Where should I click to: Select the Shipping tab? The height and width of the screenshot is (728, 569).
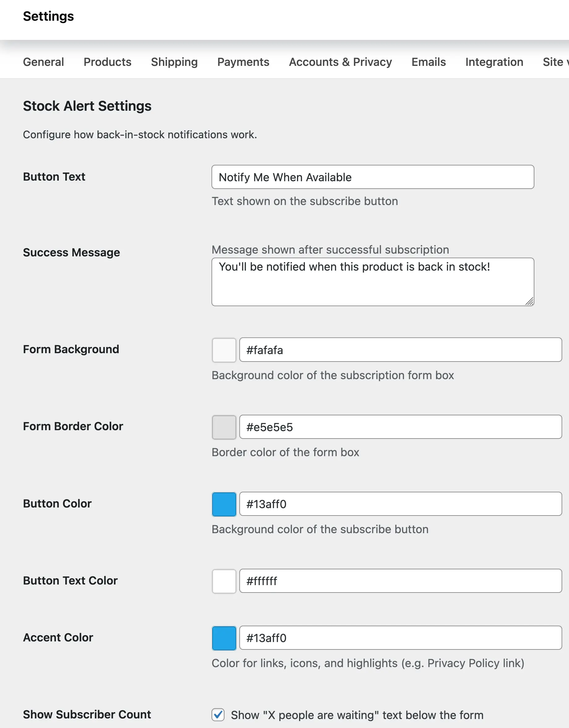tap(174, 62)
